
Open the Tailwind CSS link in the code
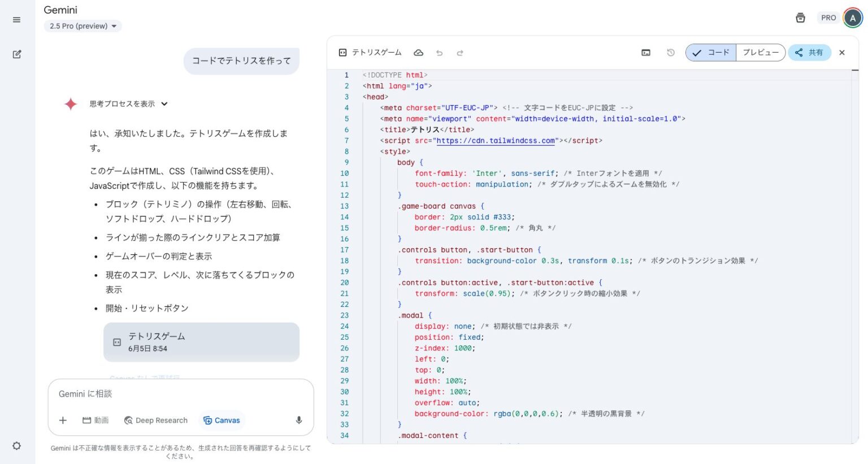(495, 141)
